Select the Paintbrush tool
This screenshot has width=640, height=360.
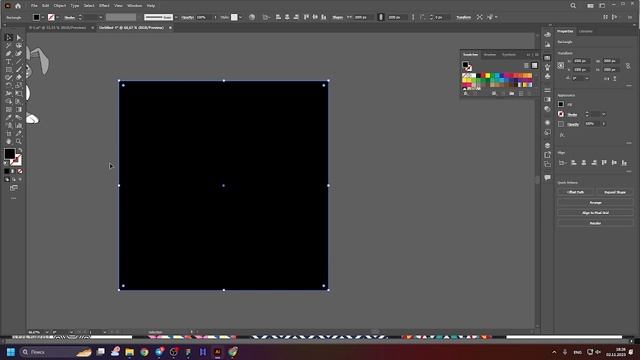click(x=19, y=70)
